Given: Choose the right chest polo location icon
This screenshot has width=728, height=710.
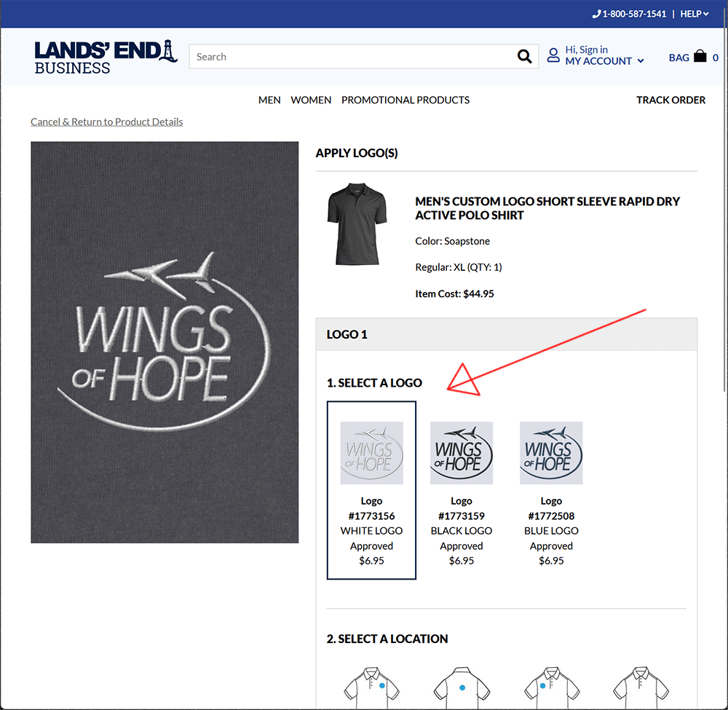Looking at the screenshot, I should (x=552, y=687).
